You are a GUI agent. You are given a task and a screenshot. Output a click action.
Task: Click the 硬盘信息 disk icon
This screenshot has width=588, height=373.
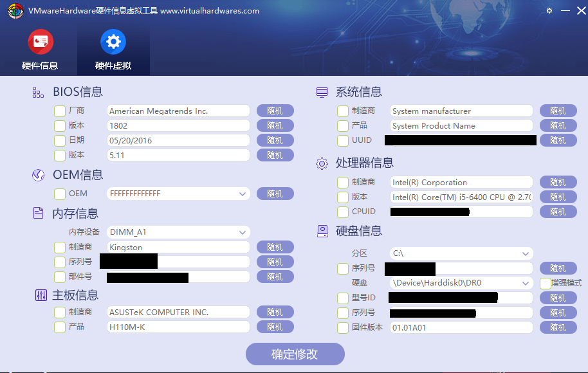click(x=322, y=231)
